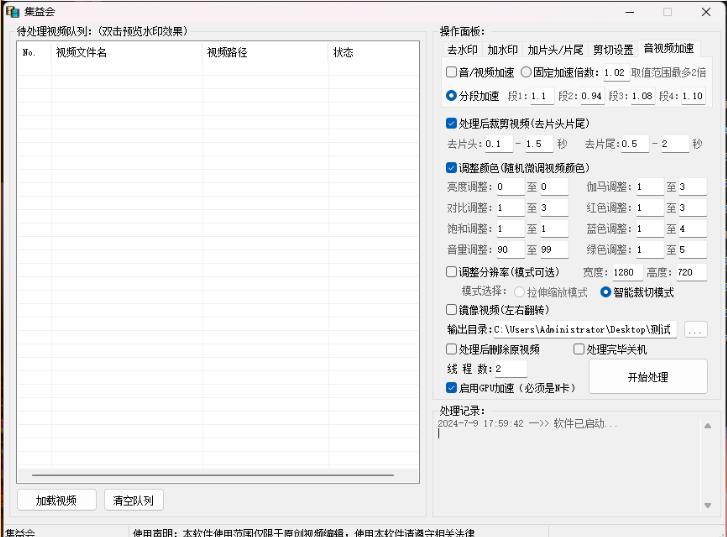
Task: Enable the 音/视频加速 checkbox
Action: pos(451,73)
